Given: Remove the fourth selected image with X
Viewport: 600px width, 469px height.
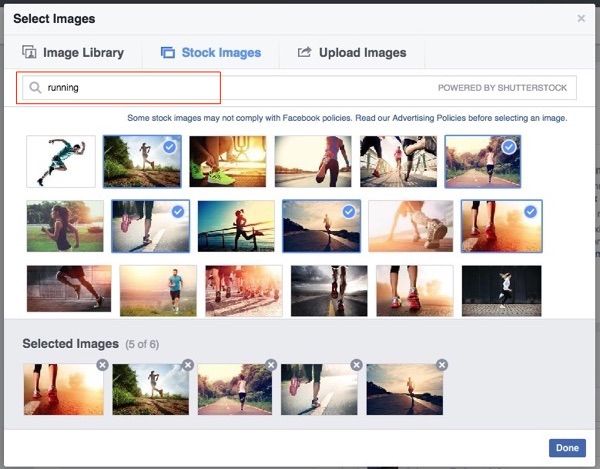Looking at the screenshot, I should pos(357,365).
